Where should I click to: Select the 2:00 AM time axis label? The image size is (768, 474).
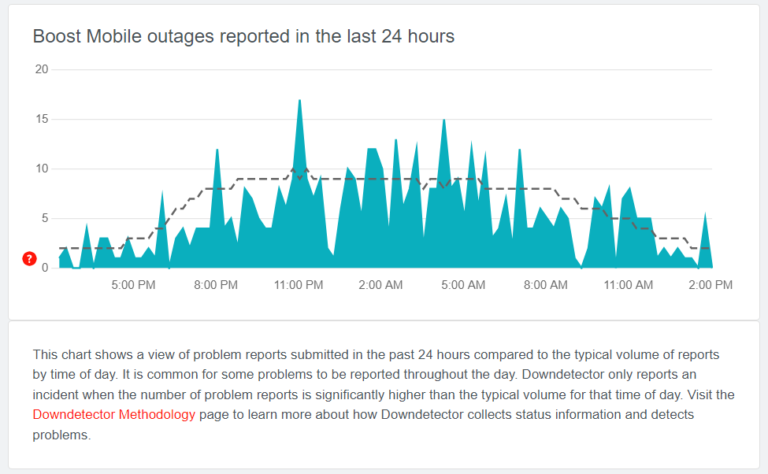[x=380, y=286]
